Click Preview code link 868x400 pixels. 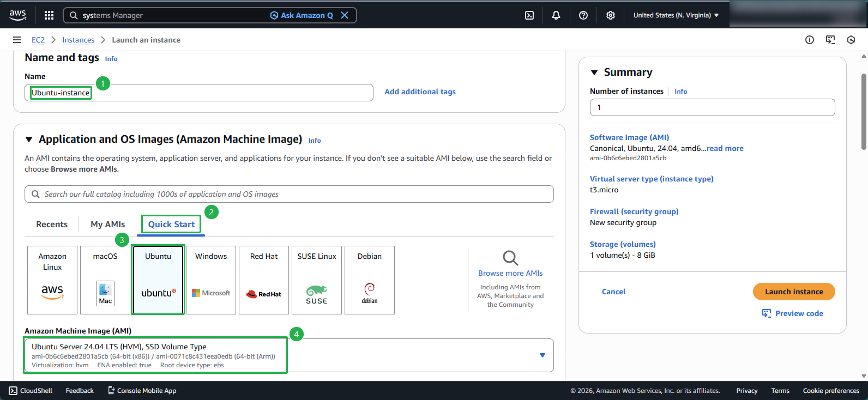point(799,313)
